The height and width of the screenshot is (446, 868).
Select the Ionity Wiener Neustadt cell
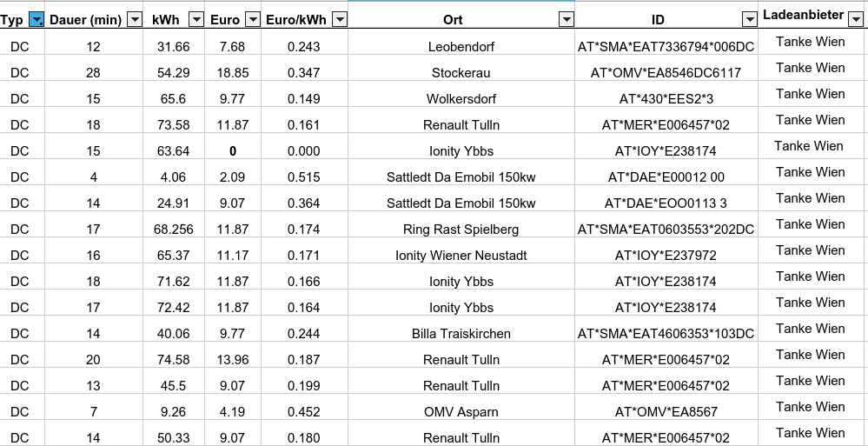[x=461, y=256]
